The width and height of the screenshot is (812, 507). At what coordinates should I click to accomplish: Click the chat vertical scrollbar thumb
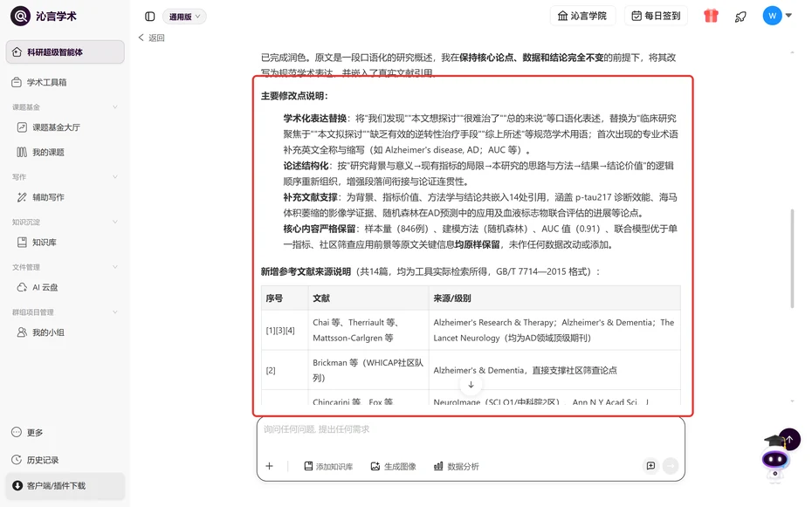click(792, 258)
